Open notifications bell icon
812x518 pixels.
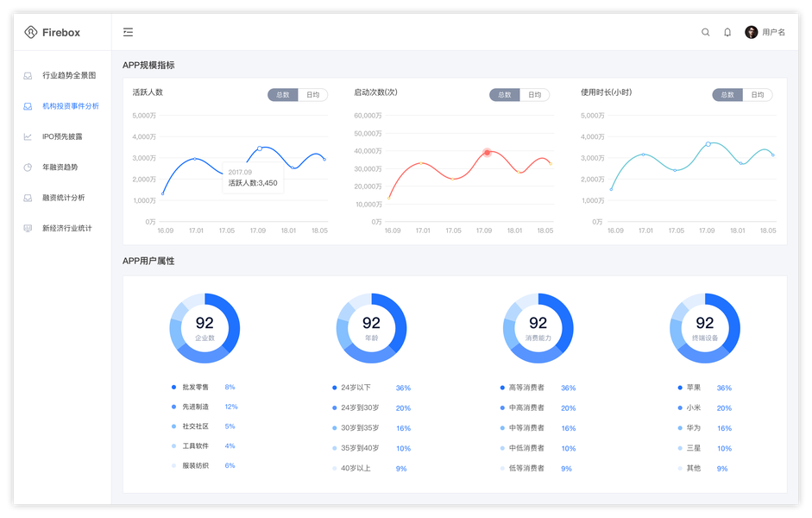tap(727, 32)
